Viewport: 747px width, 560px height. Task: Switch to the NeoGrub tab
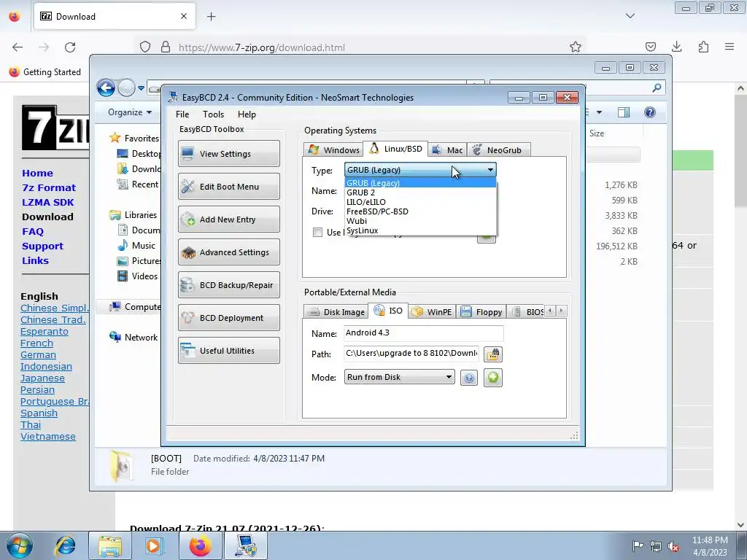click(498, 150)
